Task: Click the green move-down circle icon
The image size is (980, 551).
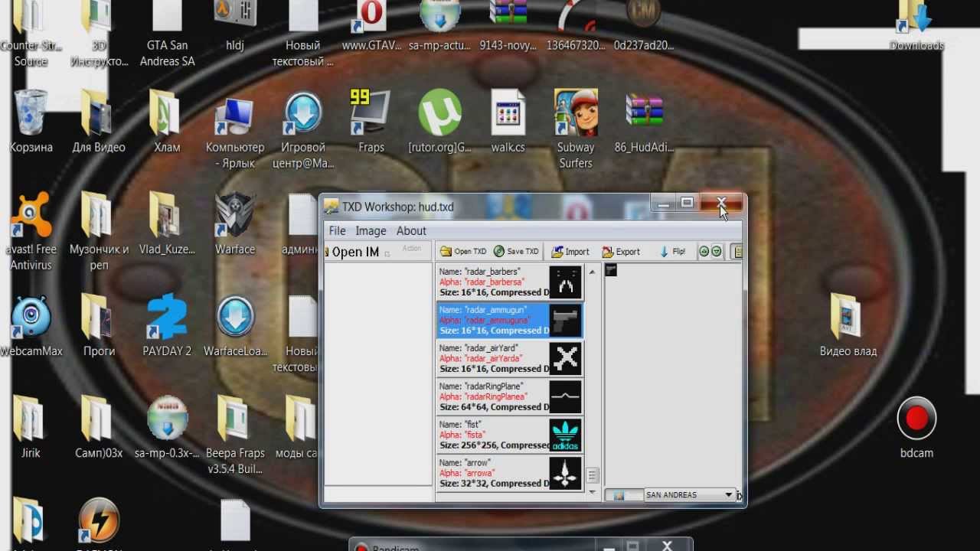Action: (717, 251)
